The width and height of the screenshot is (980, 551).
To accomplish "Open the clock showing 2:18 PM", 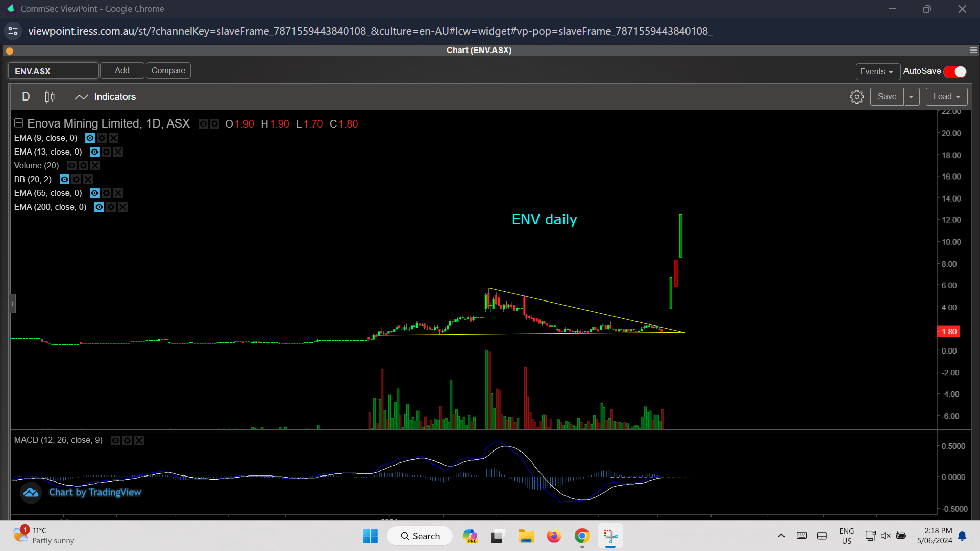I will [934, 536].
